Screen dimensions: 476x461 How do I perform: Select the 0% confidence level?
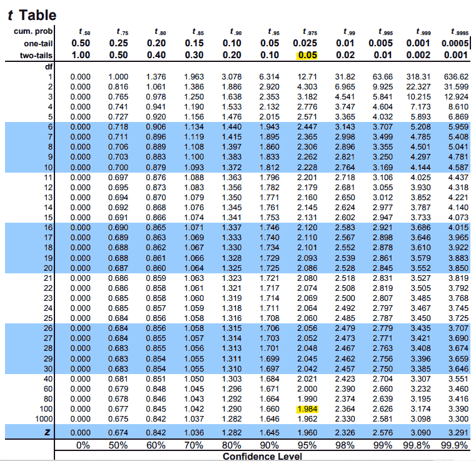(x=83, y=445)
